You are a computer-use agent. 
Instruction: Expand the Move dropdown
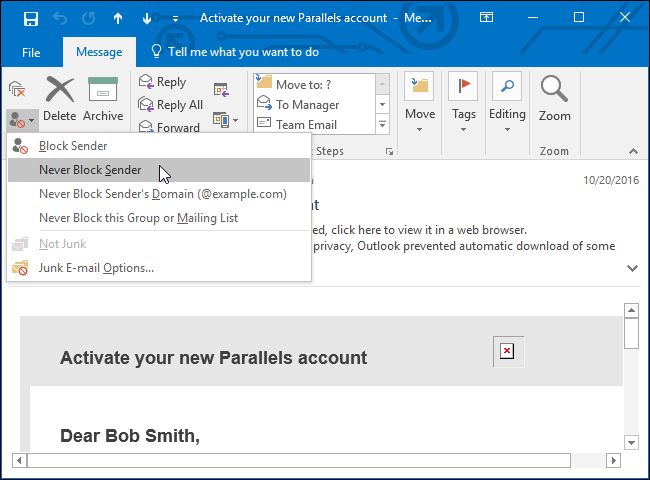click(420, 103)
